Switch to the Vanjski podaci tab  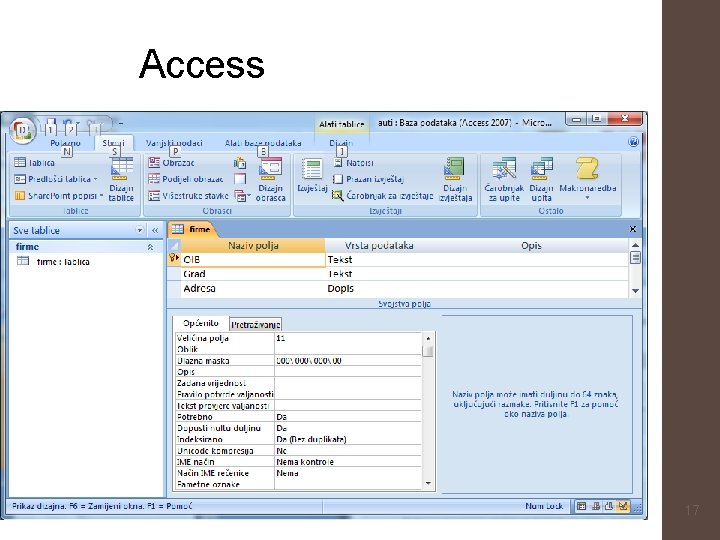(x=174, y=143)
